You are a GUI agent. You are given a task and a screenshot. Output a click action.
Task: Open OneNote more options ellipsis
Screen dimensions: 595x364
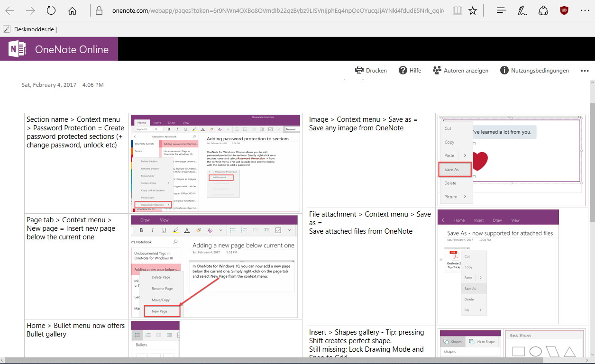click(585, 71)
